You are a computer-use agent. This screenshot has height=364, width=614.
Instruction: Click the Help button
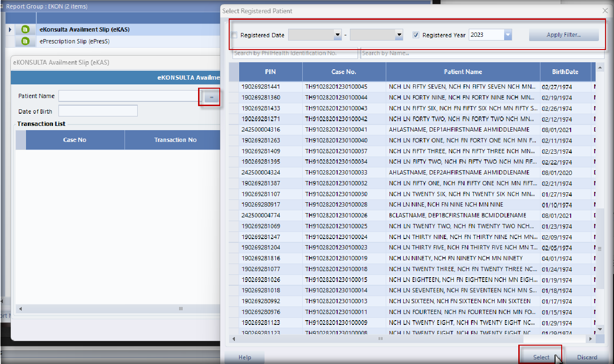pos(245,357)
